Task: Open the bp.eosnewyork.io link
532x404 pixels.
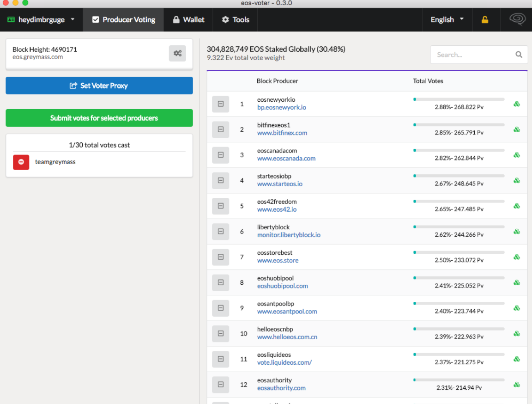Action: (282, 108)
